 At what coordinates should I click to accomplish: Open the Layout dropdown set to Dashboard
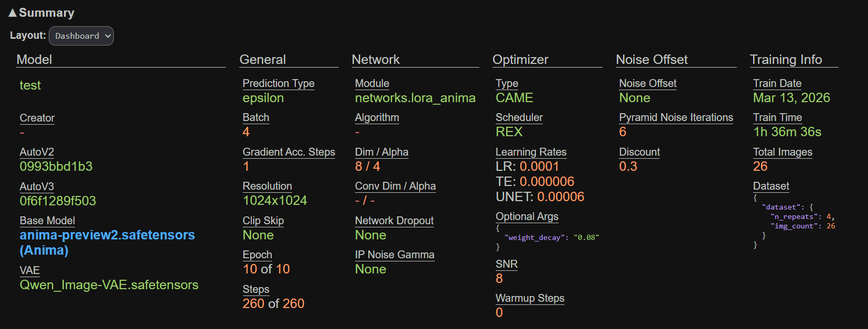81,36
